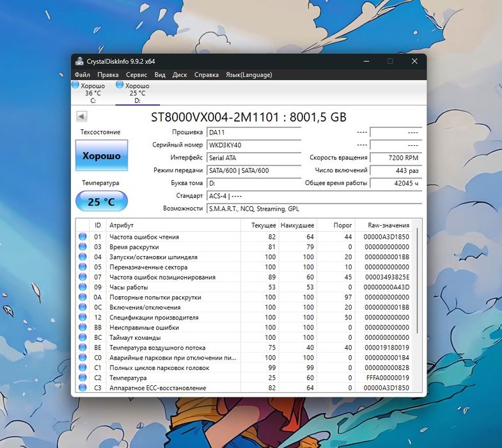Click the SMART table vertical scrollbar
This screenshot has width=502, height=448.
(x=417, y=280)
